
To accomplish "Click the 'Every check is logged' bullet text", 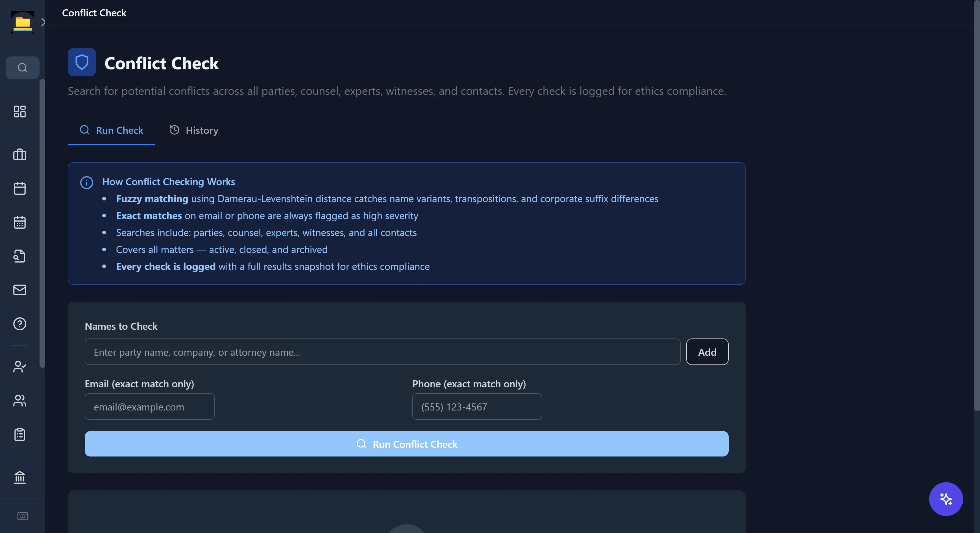I will point(273,266).
